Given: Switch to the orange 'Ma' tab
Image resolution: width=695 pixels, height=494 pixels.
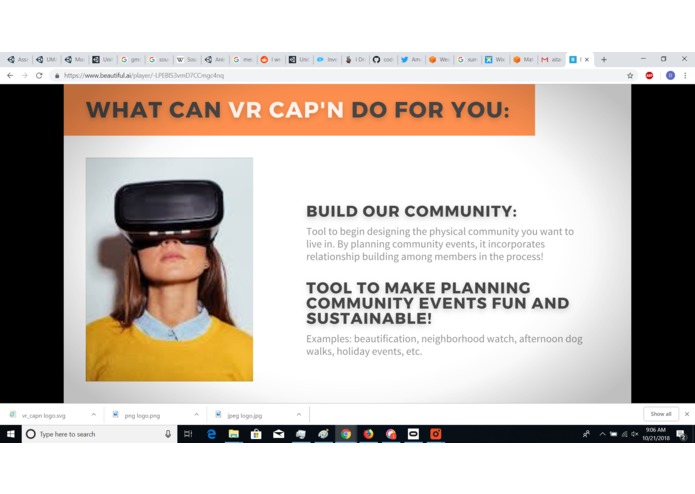Looking at the screenshot, I should click(523, 59).
